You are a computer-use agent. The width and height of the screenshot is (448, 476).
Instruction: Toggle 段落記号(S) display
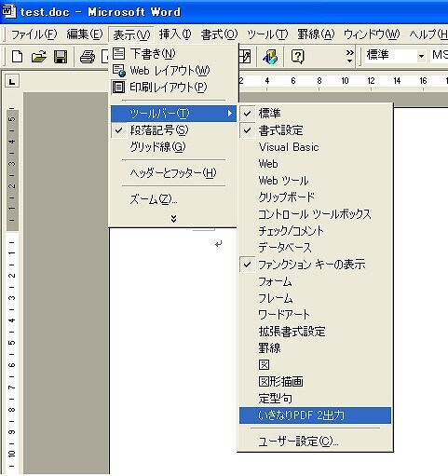[x=173, y=130]
